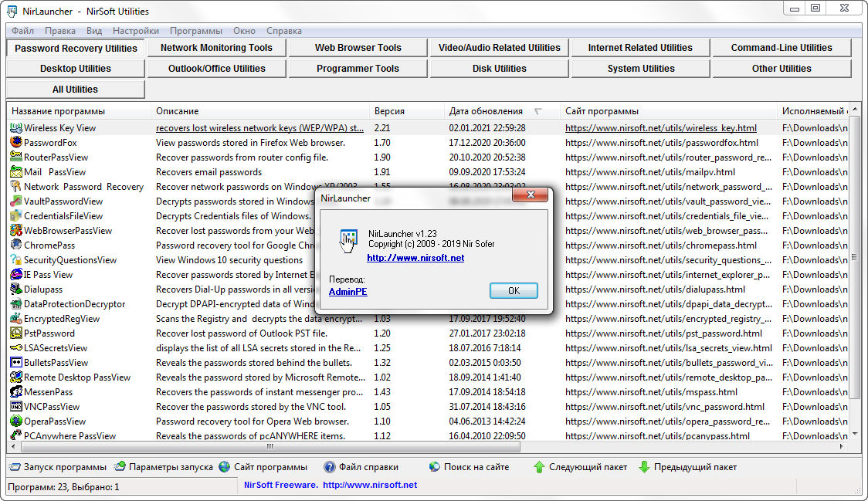Sort by Дата обновления column header
Screen dimensions: 868x501
tap(486, 111)
